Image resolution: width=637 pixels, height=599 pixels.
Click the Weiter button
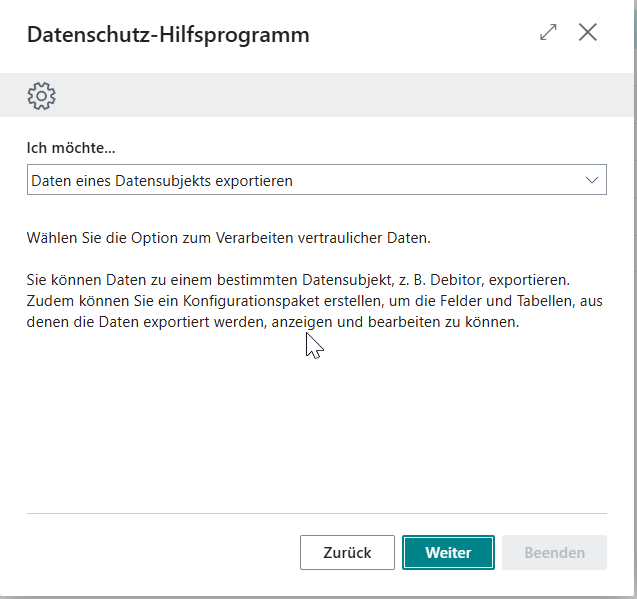(x=448, y=552)
